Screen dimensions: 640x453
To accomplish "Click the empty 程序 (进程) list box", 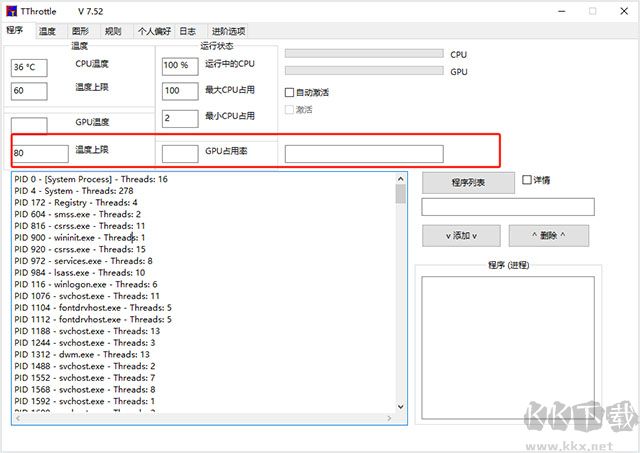I will (x=508, y=348).
